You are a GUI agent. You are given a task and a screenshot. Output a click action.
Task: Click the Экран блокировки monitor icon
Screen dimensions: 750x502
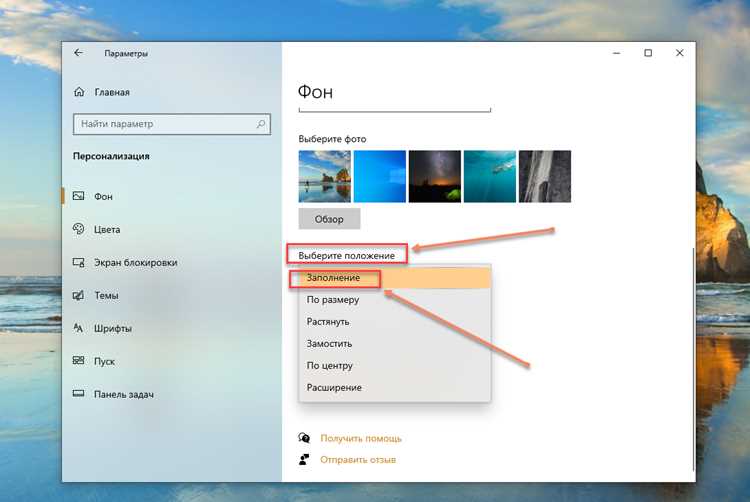pyautogui.click(x=78, y=262)
